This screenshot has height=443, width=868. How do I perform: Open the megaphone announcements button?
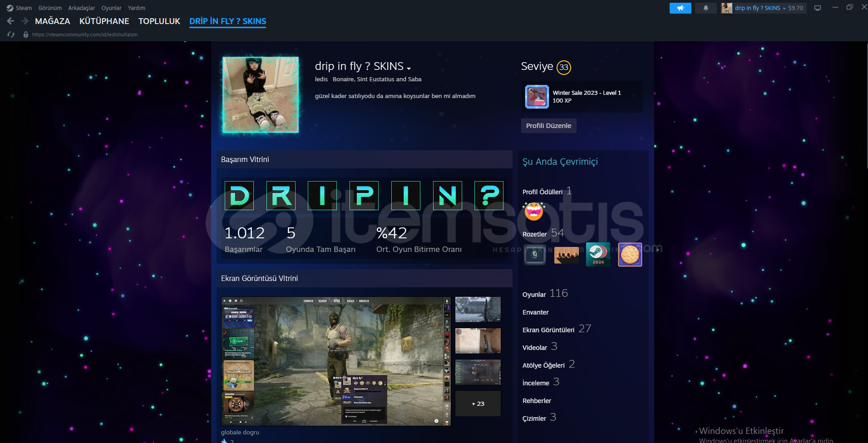(680, 8)
